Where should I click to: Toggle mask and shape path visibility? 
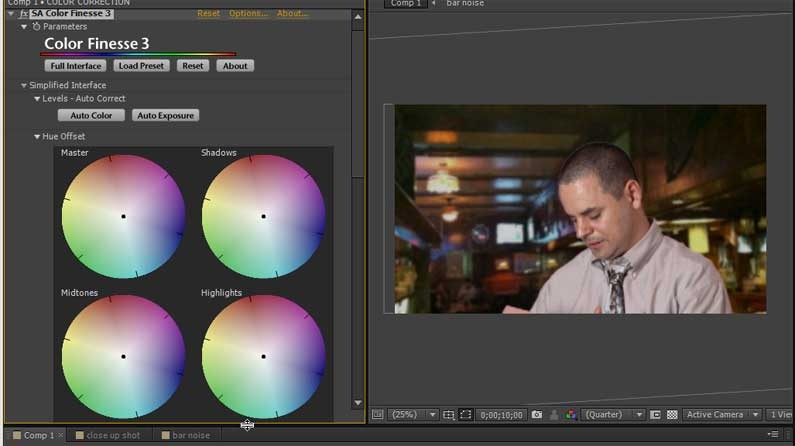coord(467,415)
